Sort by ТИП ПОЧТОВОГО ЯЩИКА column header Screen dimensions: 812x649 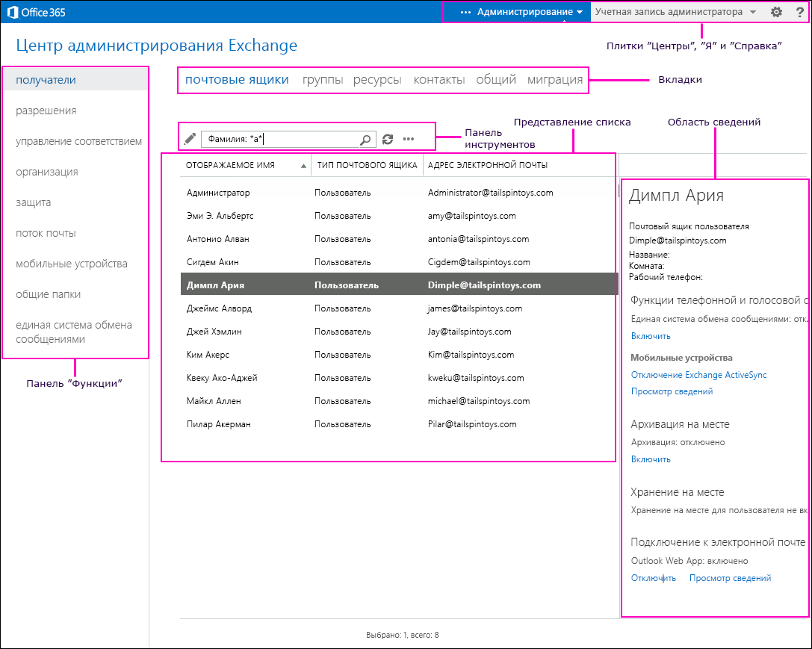(367, 165)
